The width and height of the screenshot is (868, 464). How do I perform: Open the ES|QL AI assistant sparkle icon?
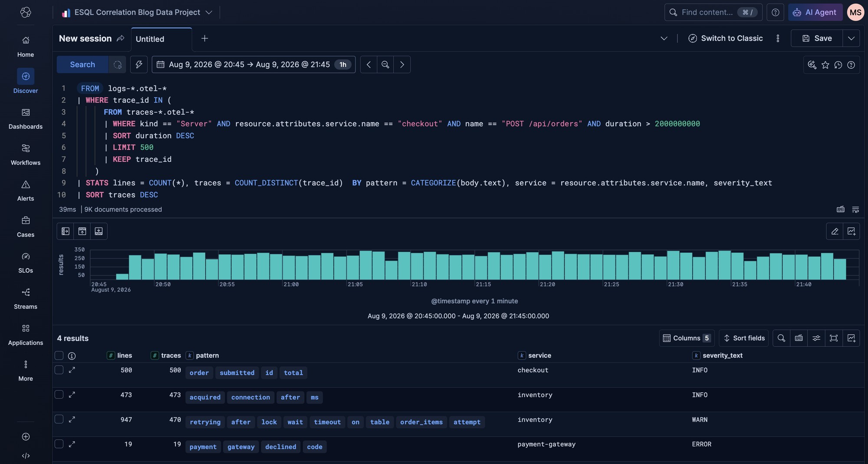click(812, 65)
